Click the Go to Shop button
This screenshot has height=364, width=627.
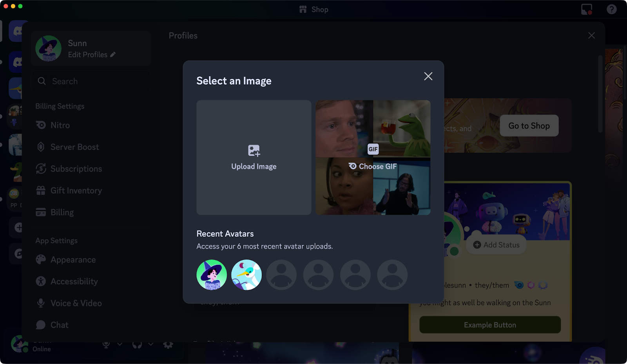[x=529, y=125]
